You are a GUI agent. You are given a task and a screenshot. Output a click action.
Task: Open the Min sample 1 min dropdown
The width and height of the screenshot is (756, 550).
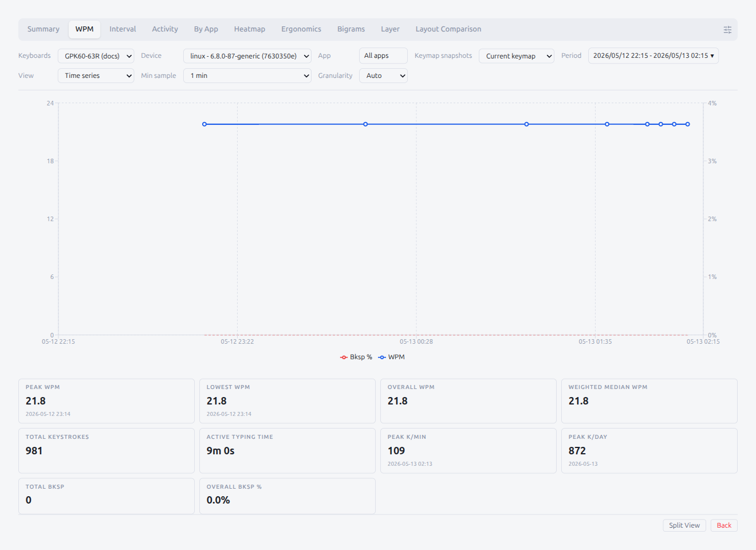click(247, 76)
